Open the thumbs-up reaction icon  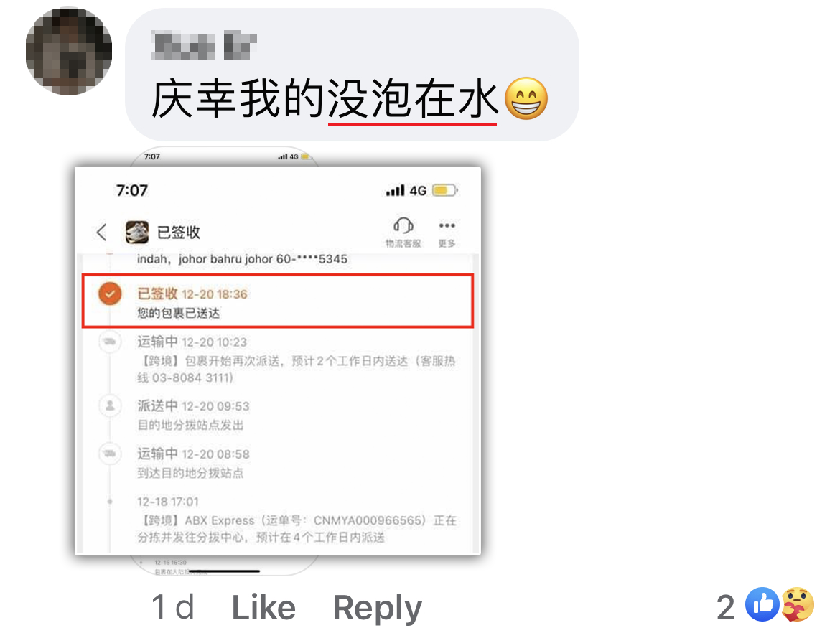click(762, 605)
